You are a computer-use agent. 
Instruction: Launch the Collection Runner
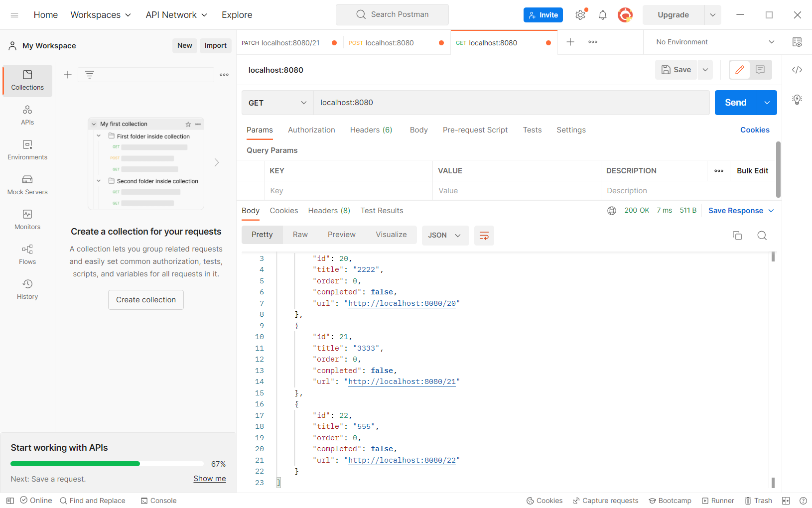(x=718, y=501)
